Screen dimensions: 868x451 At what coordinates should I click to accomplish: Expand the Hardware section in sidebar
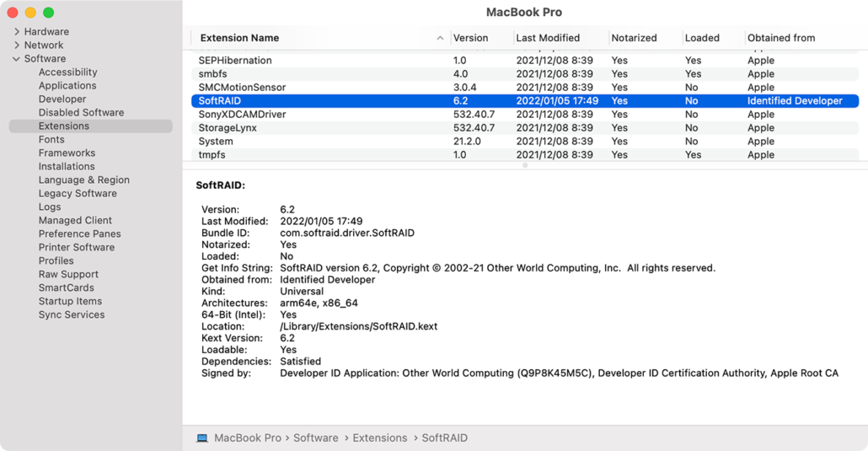tap(17, 32)
